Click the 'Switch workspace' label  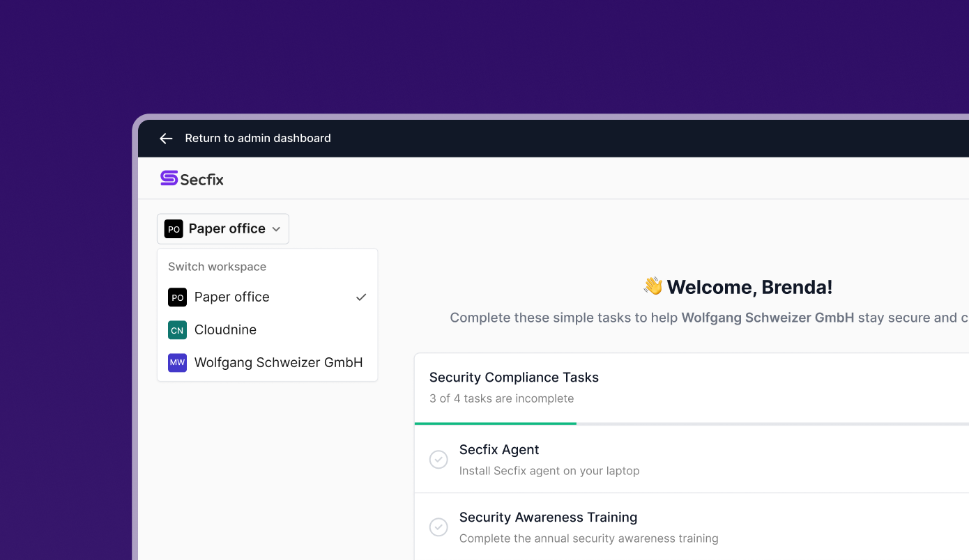[218, 267]
